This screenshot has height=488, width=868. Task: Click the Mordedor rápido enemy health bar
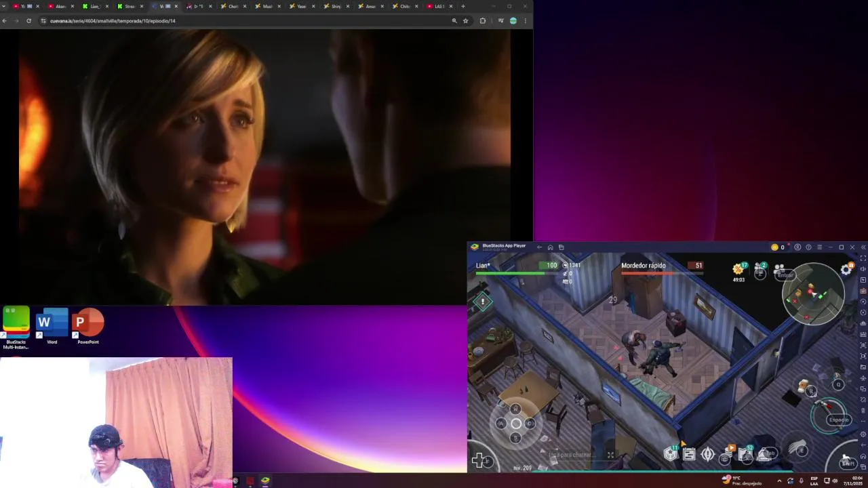662,273
